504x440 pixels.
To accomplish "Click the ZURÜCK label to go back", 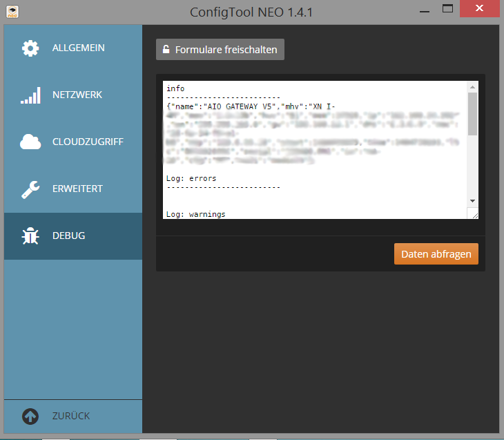I will click(70, 417).
